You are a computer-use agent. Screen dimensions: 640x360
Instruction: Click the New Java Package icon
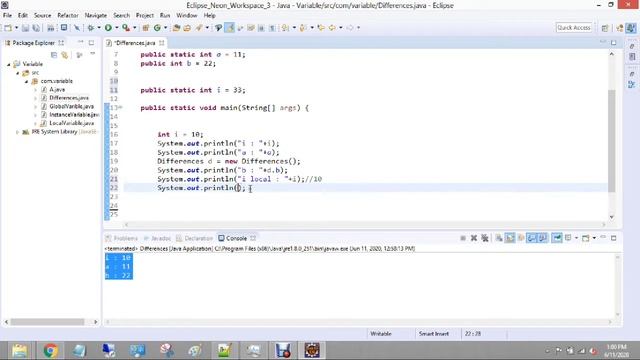click(146, 28)
